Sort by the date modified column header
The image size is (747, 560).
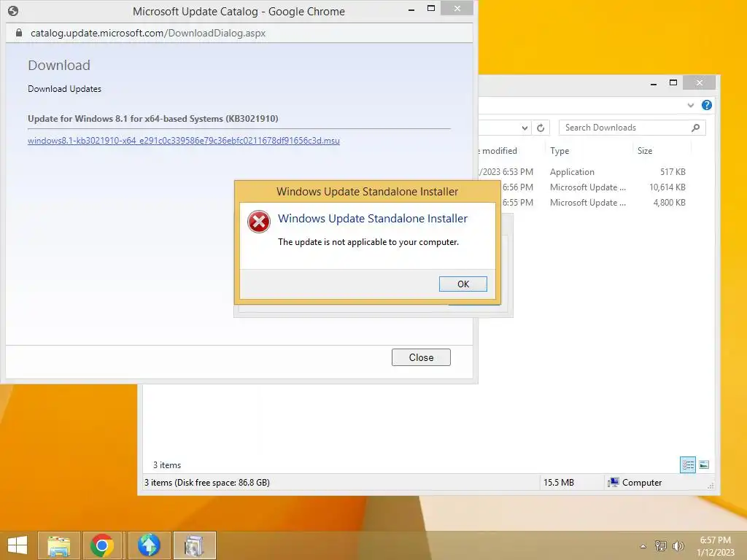[x=498, y=151]
